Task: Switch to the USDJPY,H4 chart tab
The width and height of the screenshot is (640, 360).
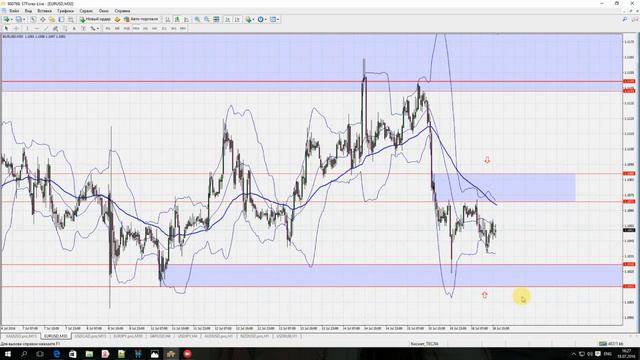Action: click(x=187, y=336)
